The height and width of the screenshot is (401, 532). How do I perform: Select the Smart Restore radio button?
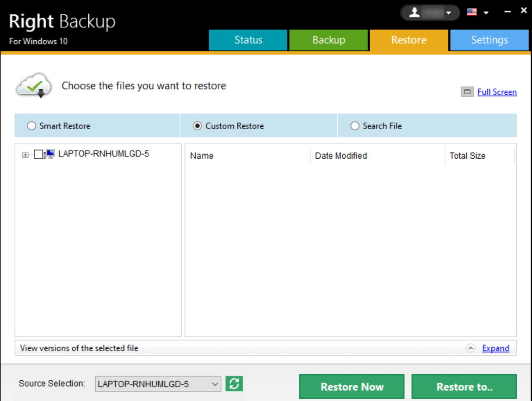point(31,126)
